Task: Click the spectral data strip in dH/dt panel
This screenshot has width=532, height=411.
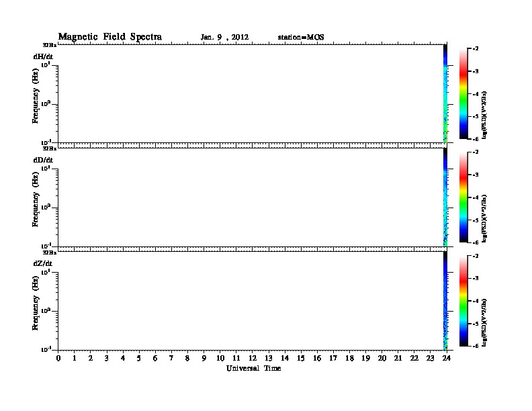Action: pyautogui.click(x=445, y=93)
